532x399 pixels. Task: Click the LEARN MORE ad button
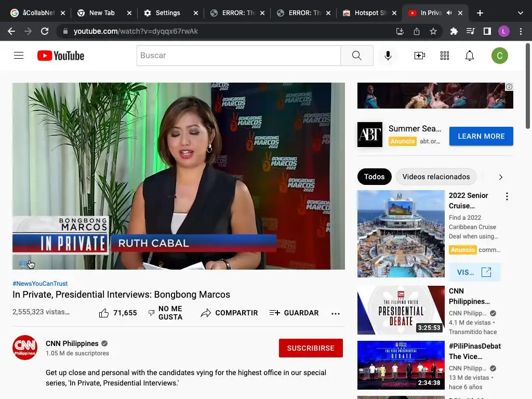(x=481, y=136)
